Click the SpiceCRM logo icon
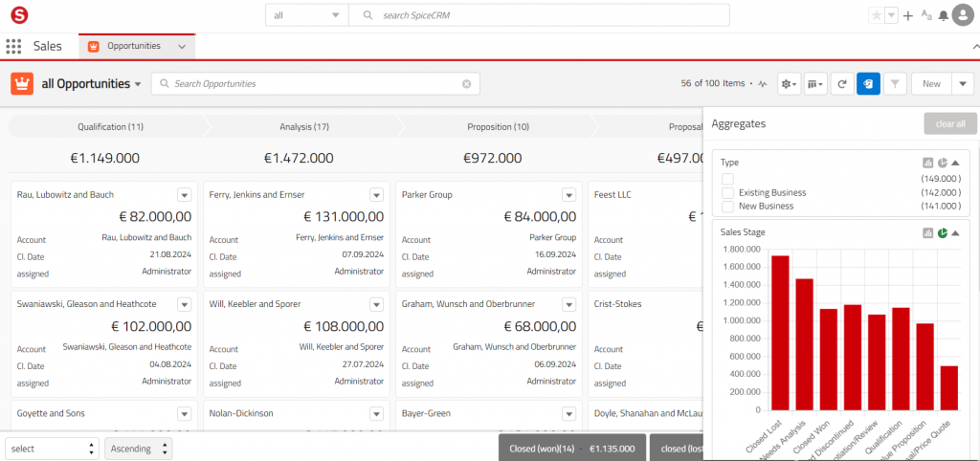980x461 pixels. pos(19,15)
